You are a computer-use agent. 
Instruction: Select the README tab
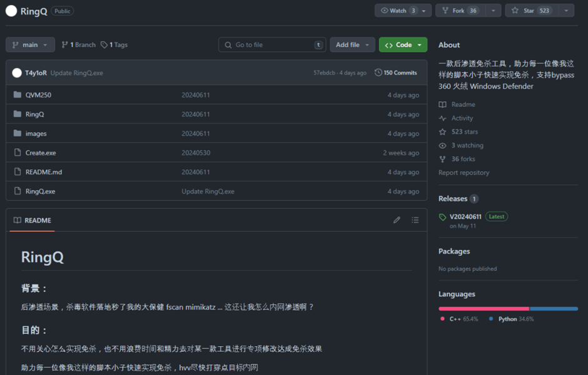point(33,220)
